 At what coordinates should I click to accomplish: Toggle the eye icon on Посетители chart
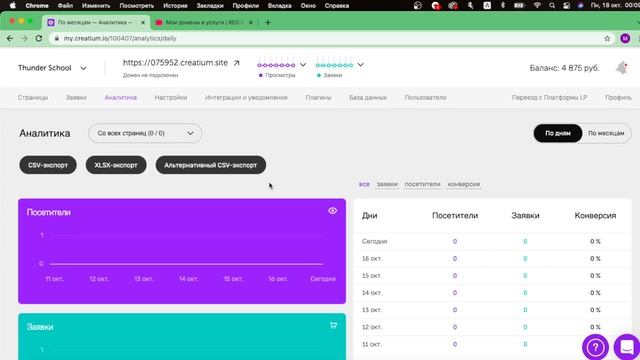coord(332,211)
